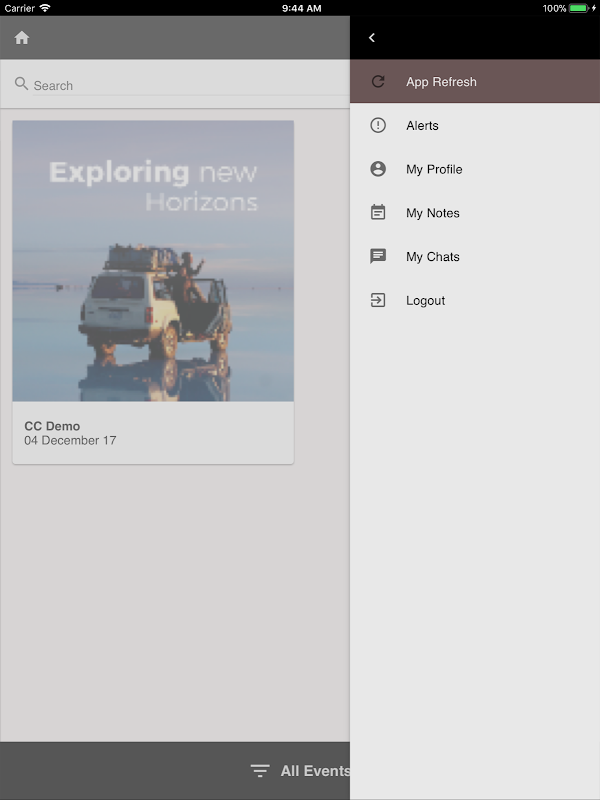This screenshot has width=600, height=800.
Task: Click the Logout door arrow icon
Action: 378,300
